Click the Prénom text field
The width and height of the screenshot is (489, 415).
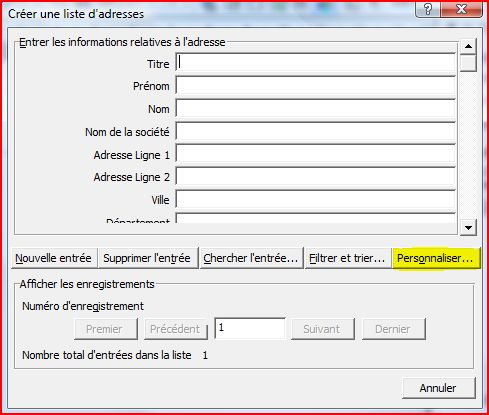click(x=315, y=86)
